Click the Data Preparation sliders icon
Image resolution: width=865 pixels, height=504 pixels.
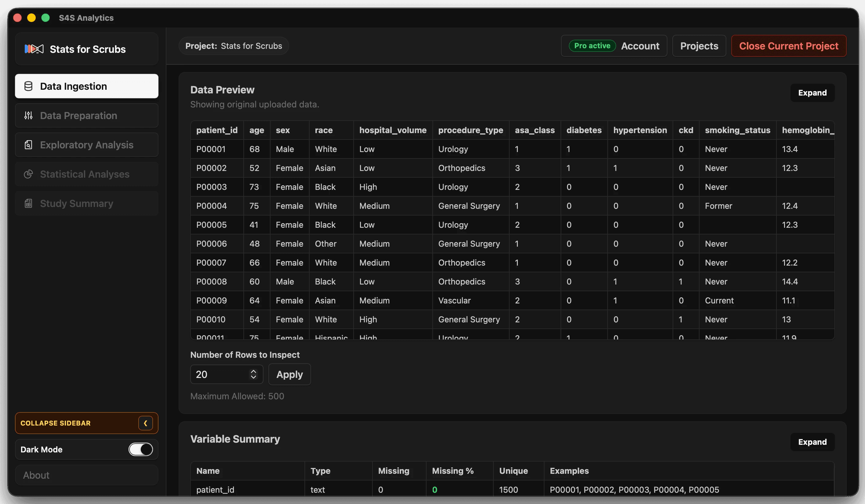[28, 116]
